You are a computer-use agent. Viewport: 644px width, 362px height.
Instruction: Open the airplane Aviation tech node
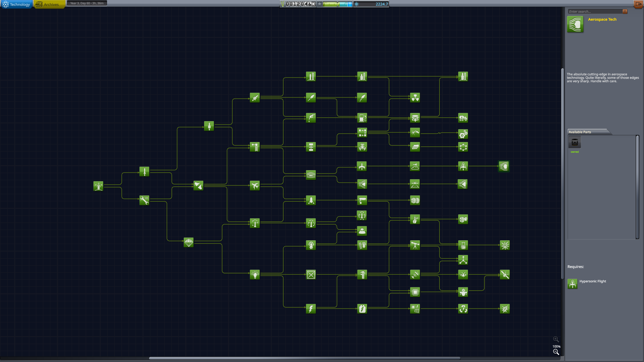(x=255, y=186)
